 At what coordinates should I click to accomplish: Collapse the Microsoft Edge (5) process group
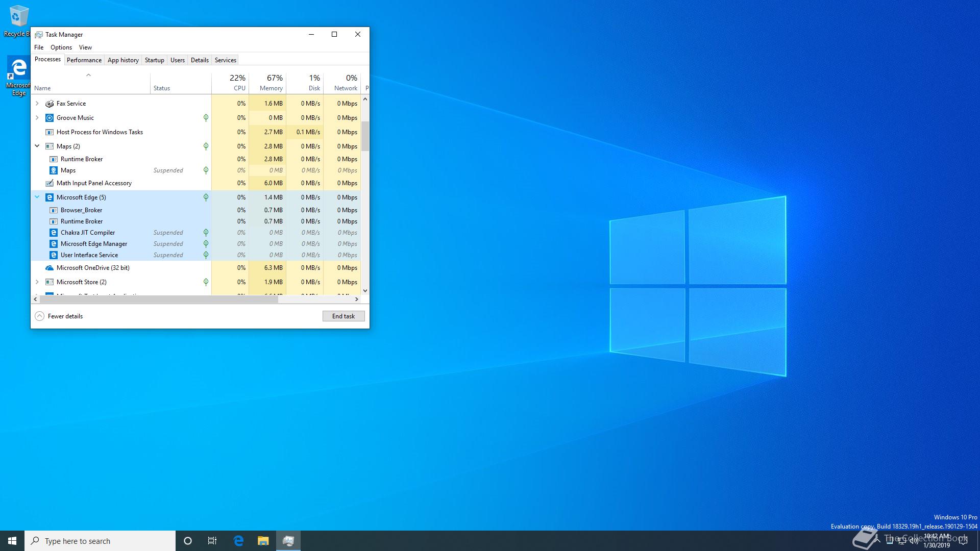[x=37, y=197]
